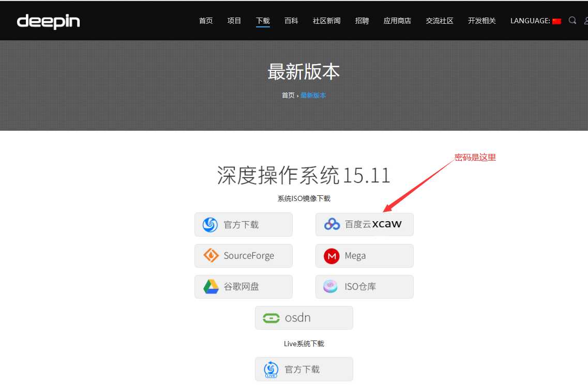588x387 pixels.
Task: Click the SourceForge diamond icon
Action: (x=211, y=255)
